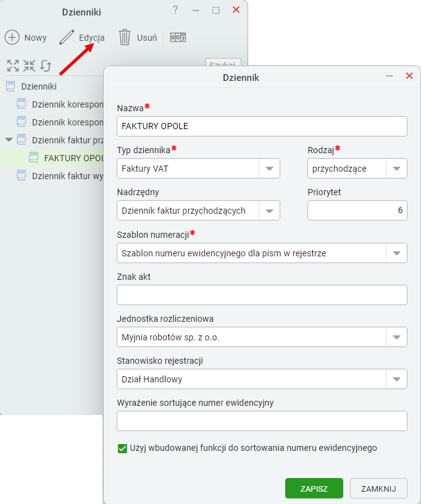This screenshot has width=421, height=504.
Task: Open help question mark in Dzienniki window
Action: (175, 10)
